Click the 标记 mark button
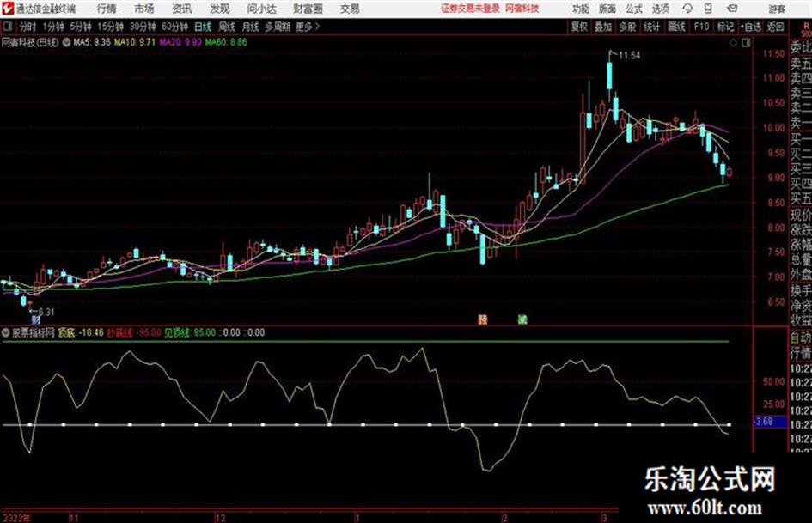Viewport: 812px width, 523px height. click(725, 27)
